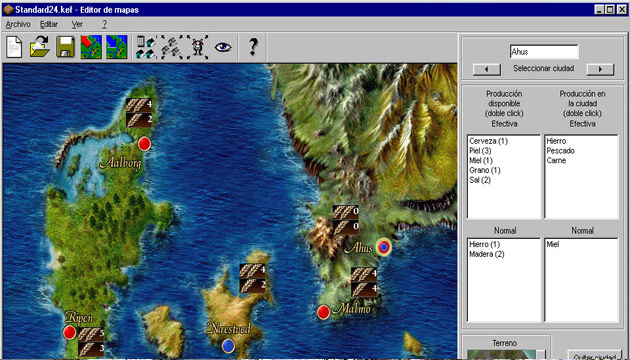Select Carne in the city production list
630x360 pixels.
[x=556, y=161]
